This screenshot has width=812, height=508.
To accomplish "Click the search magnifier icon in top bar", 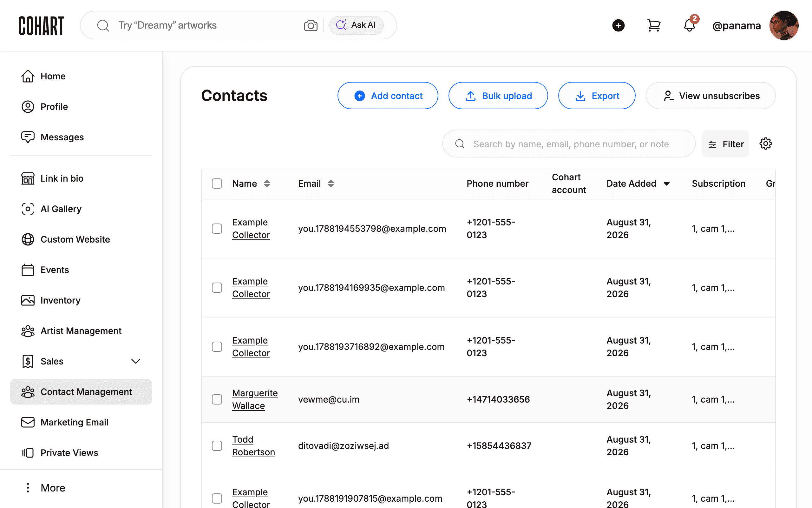I will pyautogui.click(x=103, y=25).
